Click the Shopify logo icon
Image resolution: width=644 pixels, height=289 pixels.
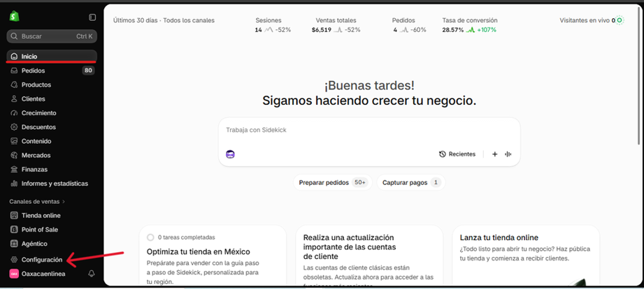point(15,17)
